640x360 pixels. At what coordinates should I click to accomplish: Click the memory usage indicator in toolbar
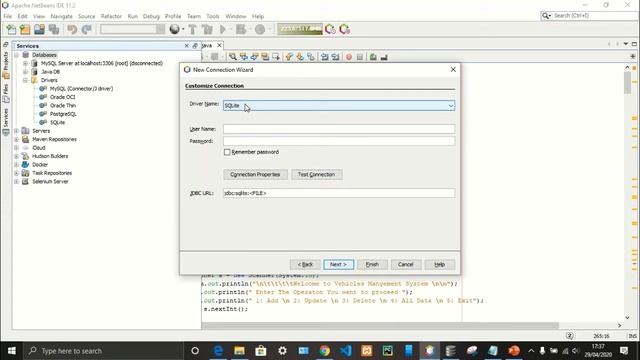coord(300,29)
